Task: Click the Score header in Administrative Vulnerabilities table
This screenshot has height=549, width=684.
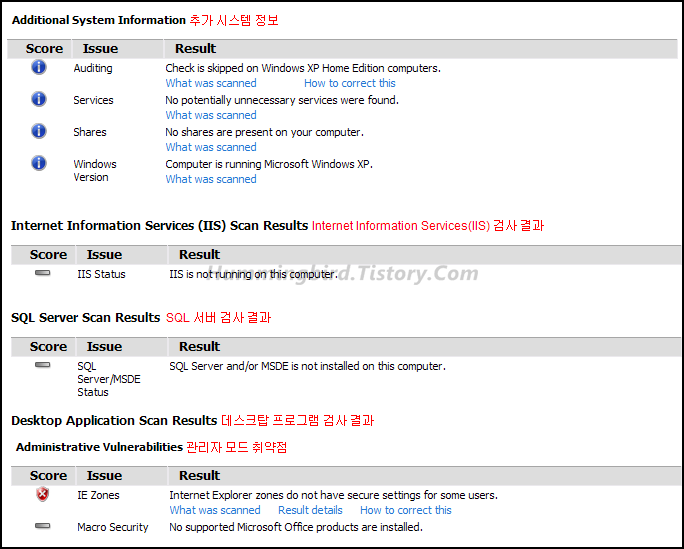Action: [48, 476]
